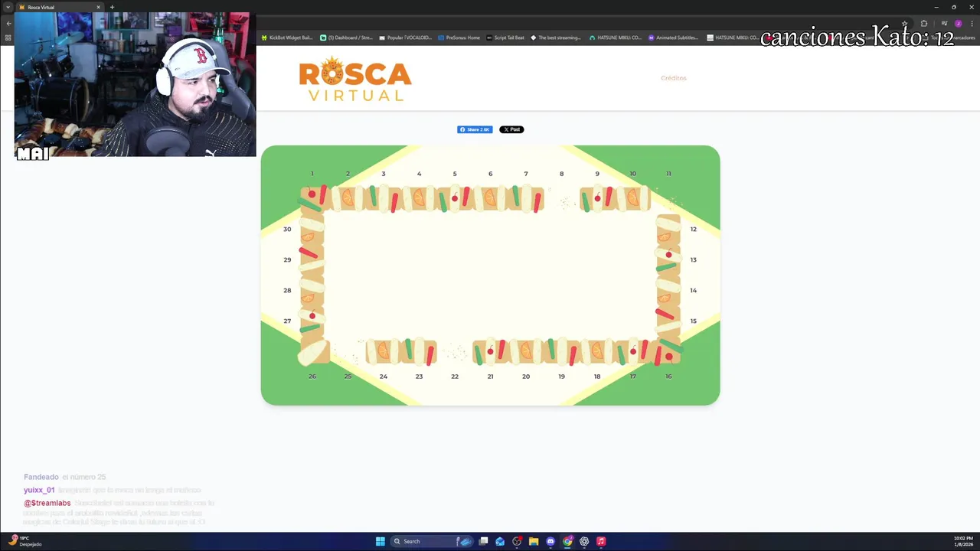980x551 pixels.
Task: Bookmark this page with the star icon
Action: click(x=905, y=24)
